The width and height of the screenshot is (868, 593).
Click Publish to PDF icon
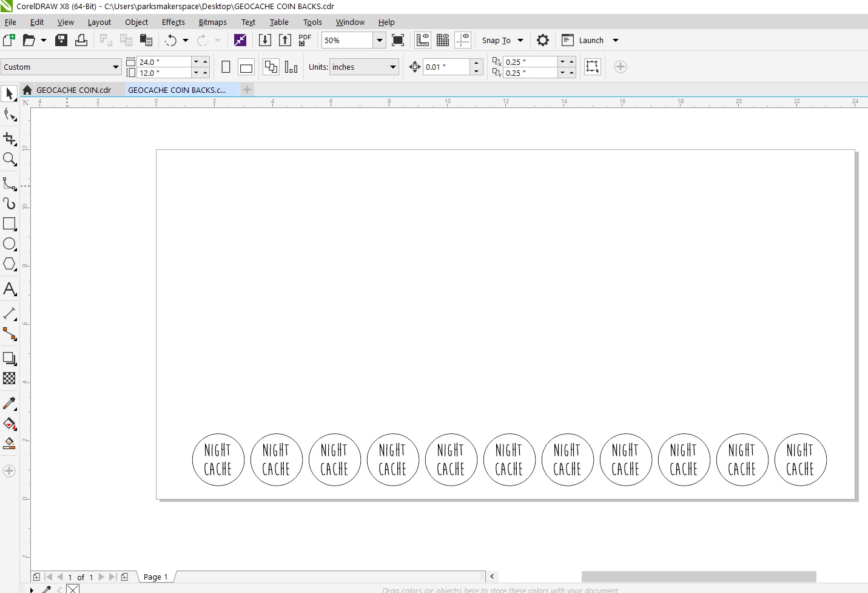click(x=305, y=40)
